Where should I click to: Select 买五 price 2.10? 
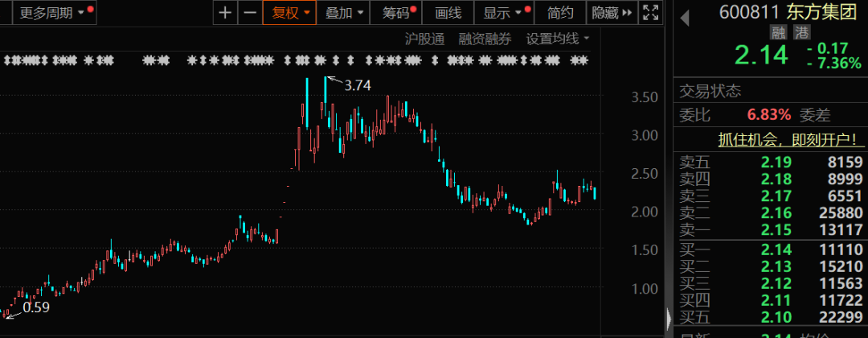click(776, 317)
